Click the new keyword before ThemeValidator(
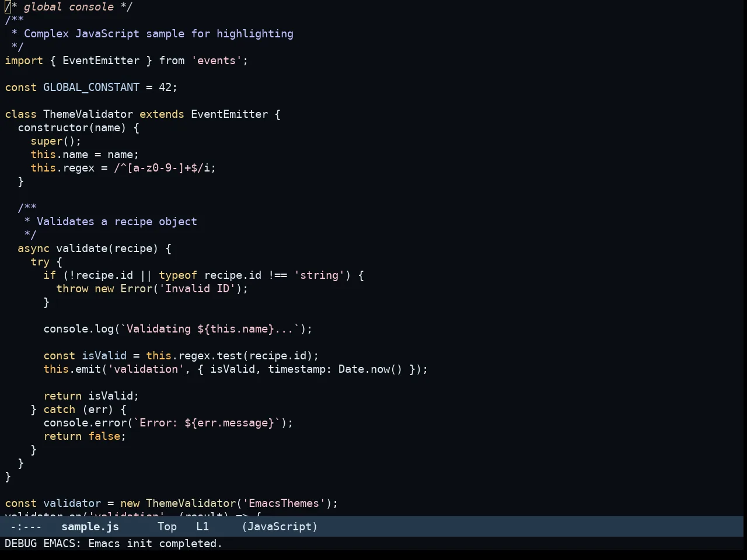This screenshot has width=747, height=560. point(130,503)
